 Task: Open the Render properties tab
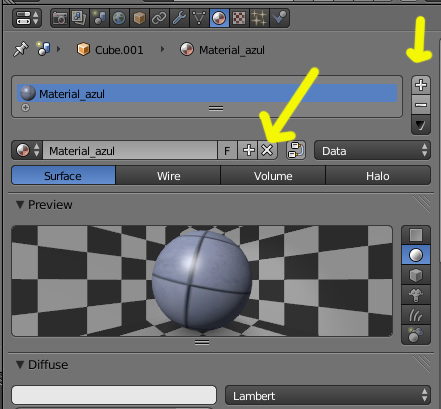[60, 18]
